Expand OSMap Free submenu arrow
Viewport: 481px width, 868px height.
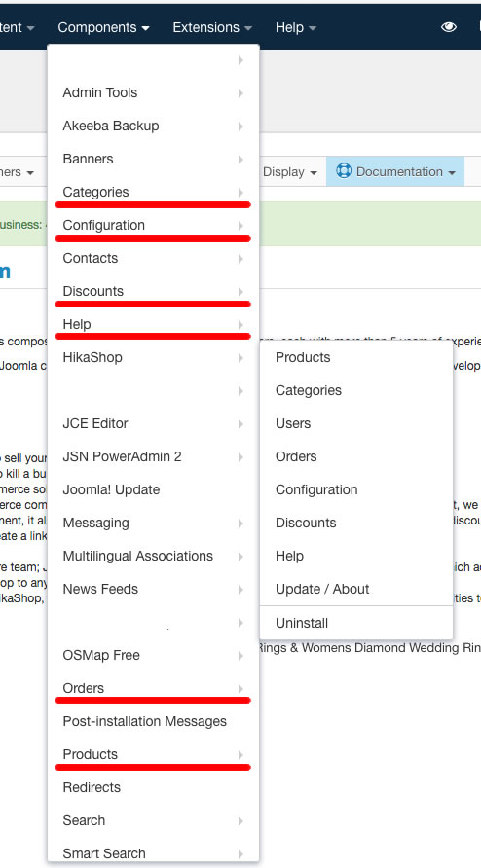[x=240, y=656]
